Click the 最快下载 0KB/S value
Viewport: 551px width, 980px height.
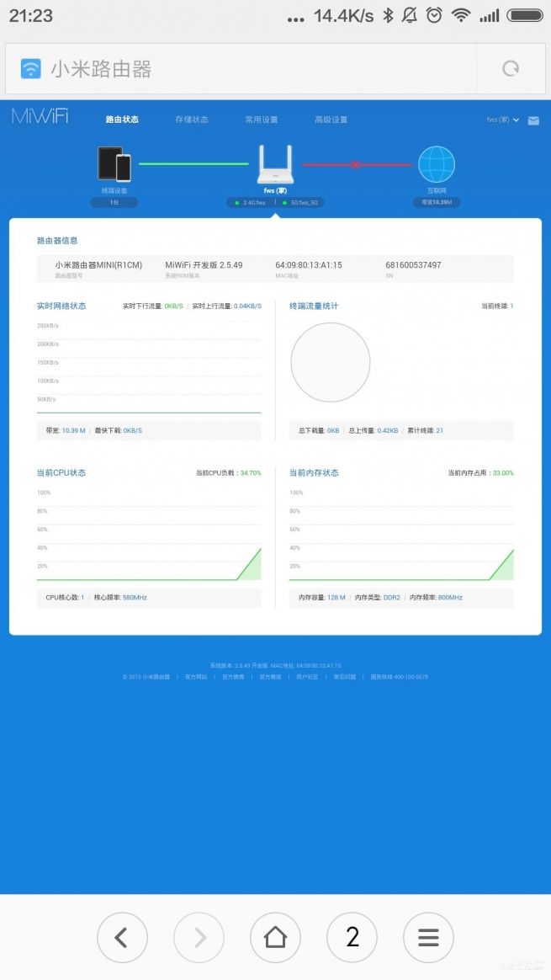point(132,430)
